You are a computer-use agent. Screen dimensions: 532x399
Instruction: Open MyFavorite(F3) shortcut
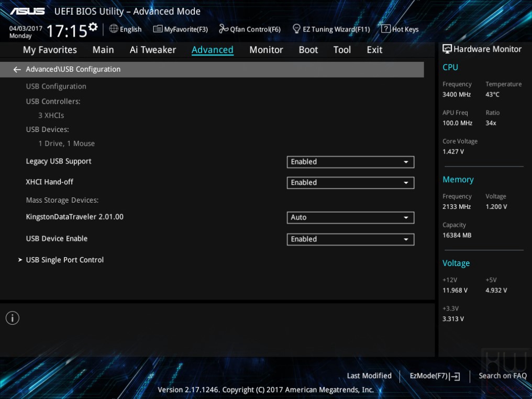pos(181,29)
